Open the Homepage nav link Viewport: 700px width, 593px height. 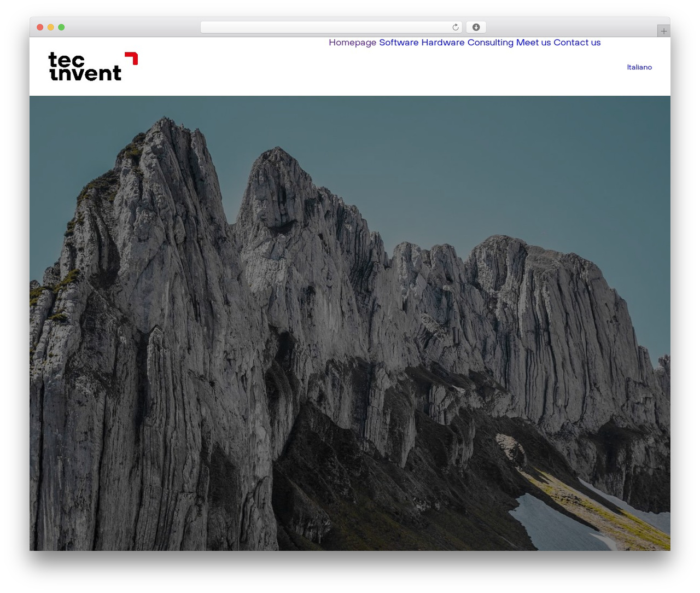[x=352, y=43]
